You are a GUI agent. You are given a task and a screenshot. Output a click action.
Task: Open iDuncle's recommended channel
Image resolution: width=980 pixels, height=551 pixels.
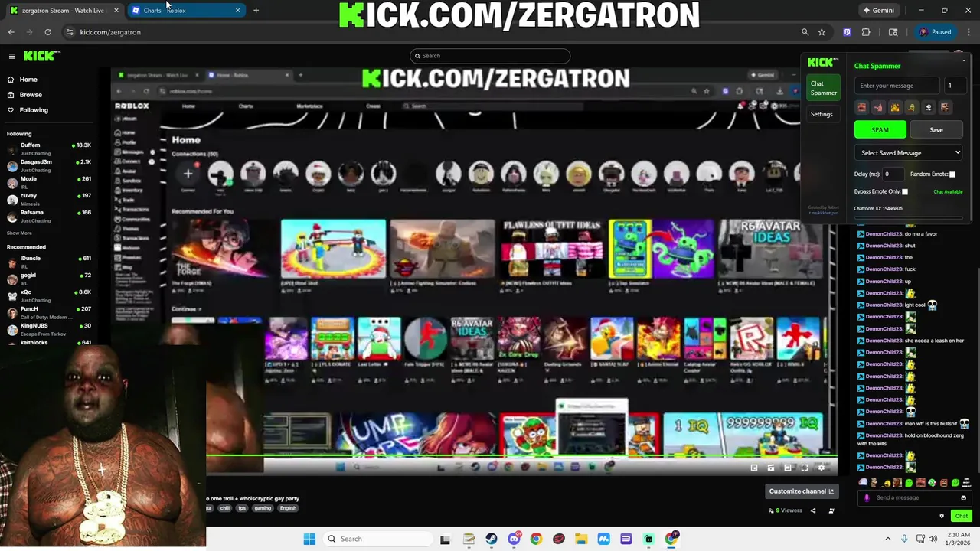click(x=48, y=262)
